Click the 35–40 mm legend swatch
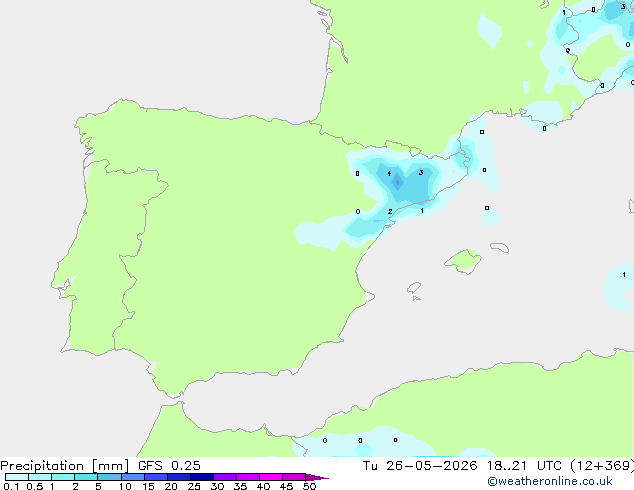Viewport: 634px width, 490px height. [248, 477]
